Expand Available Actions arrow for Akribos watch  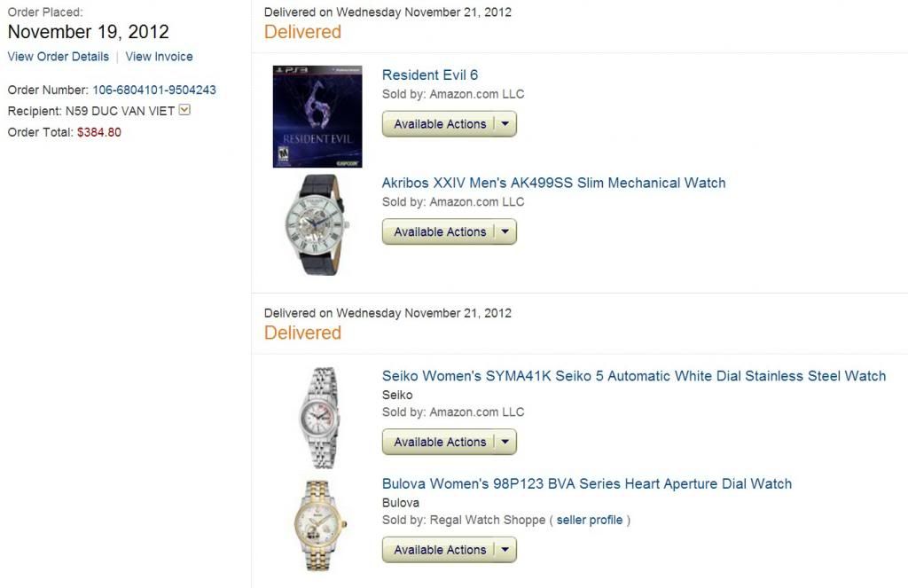coord(505,231)
